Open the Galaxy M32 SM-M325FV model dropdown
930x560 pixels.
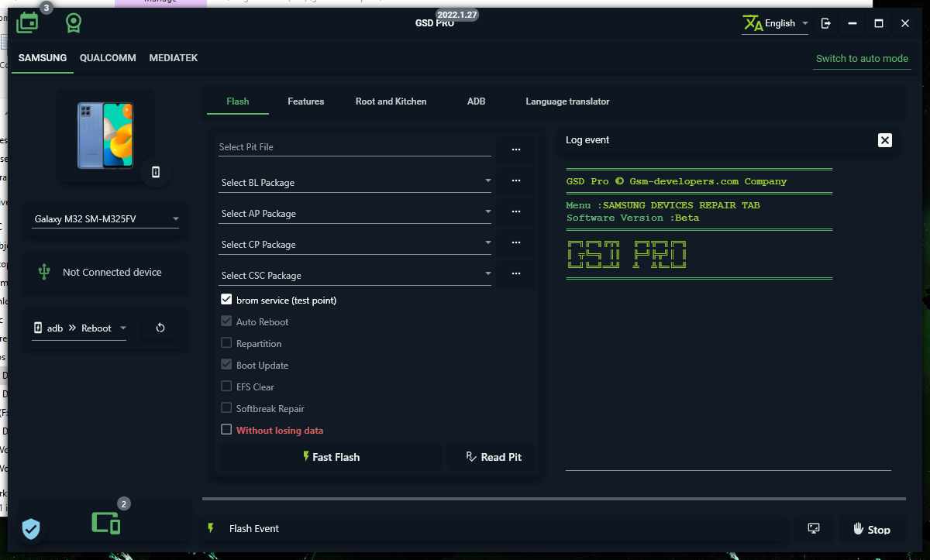(105, 219)
